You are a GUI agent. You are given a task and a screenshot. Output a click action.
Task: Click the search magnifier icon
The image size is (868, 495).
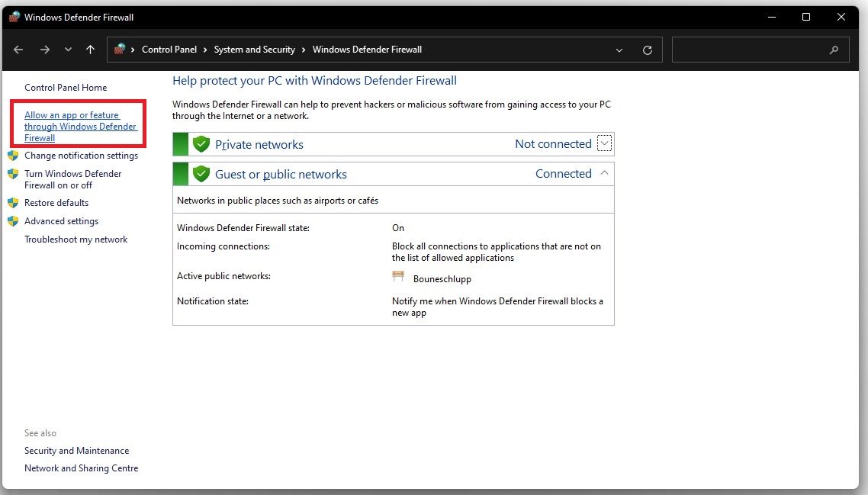[x=834, y=50]
